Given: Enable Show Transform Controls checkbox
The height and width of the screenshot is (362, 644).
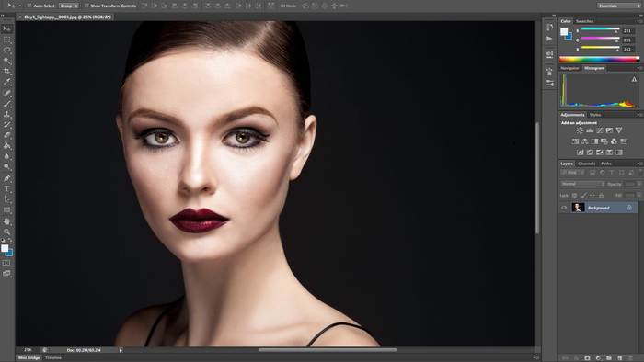Looking at the screenshot, I should coord(86,6).
